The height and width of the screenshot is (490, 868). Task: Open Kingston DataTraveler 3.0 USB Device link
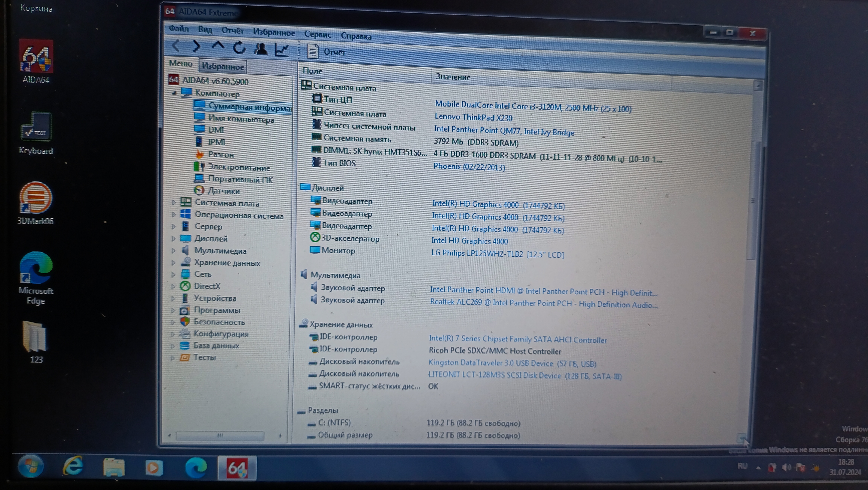tap(512, 363)
